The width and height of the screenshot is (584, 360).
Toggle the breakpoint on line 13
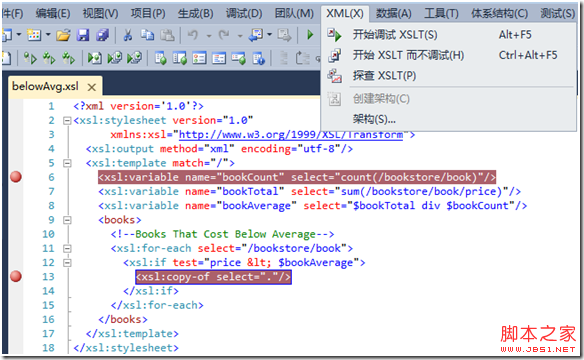[x=16, y=277]
